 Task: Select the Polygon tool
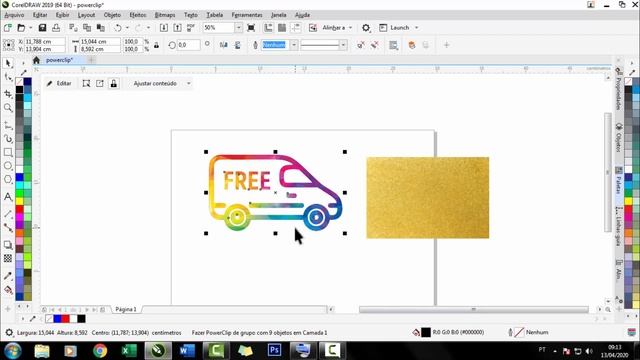(x=8, y=179)
